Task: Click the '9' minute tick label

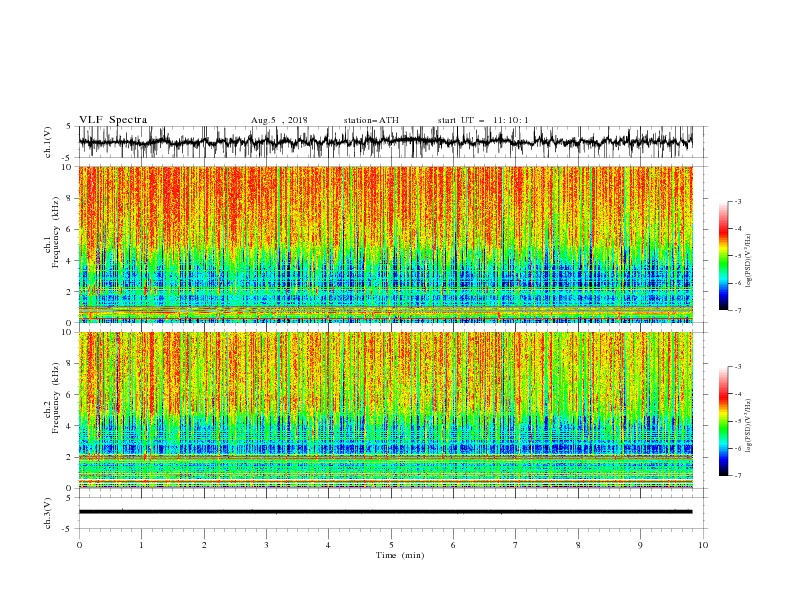Action: [x=640, y=545]
